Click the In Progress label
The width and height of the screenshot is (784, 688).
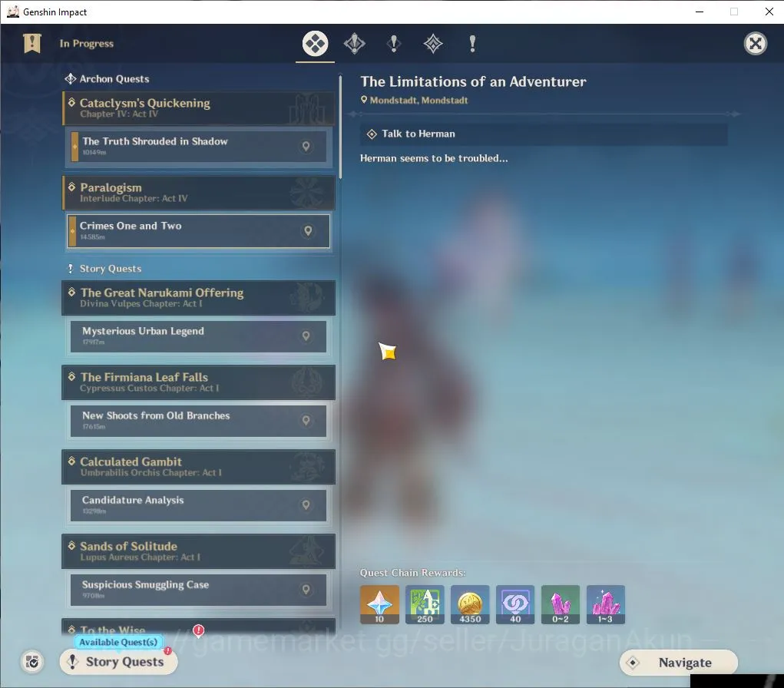[87, 44]
